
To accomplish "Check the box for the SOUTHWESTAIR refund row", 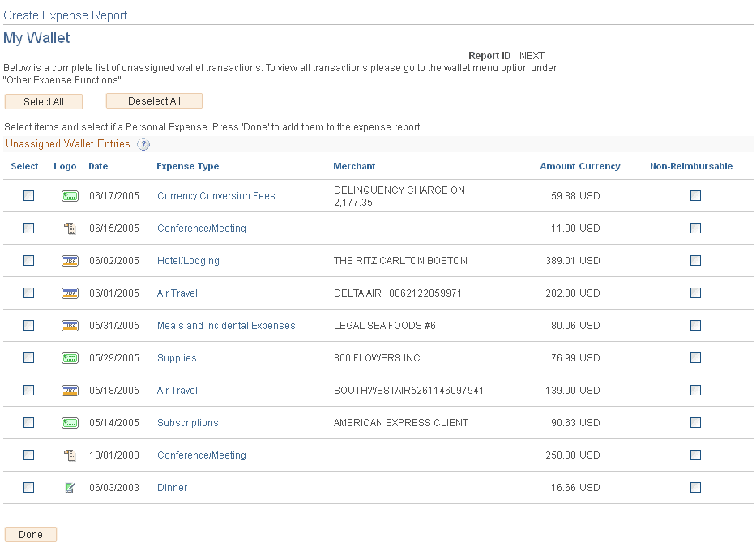I will click(x=28, y=390).
